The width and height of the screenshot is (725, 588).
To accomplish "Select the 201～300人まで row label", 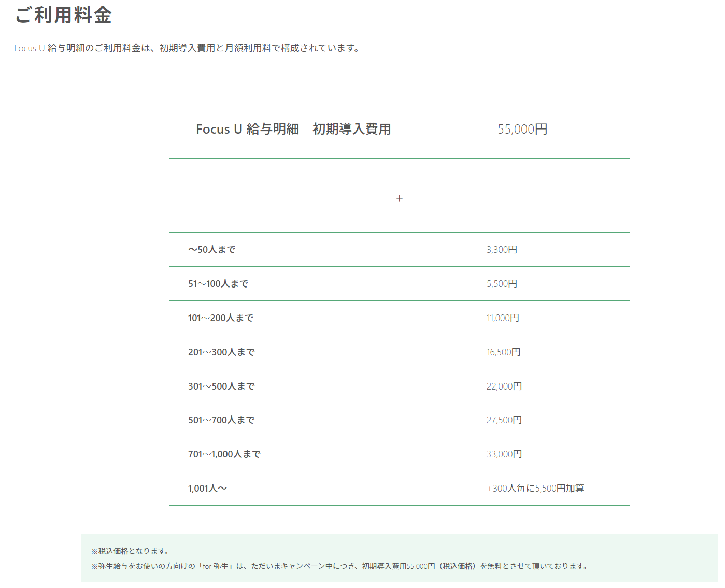I will 221,352.
